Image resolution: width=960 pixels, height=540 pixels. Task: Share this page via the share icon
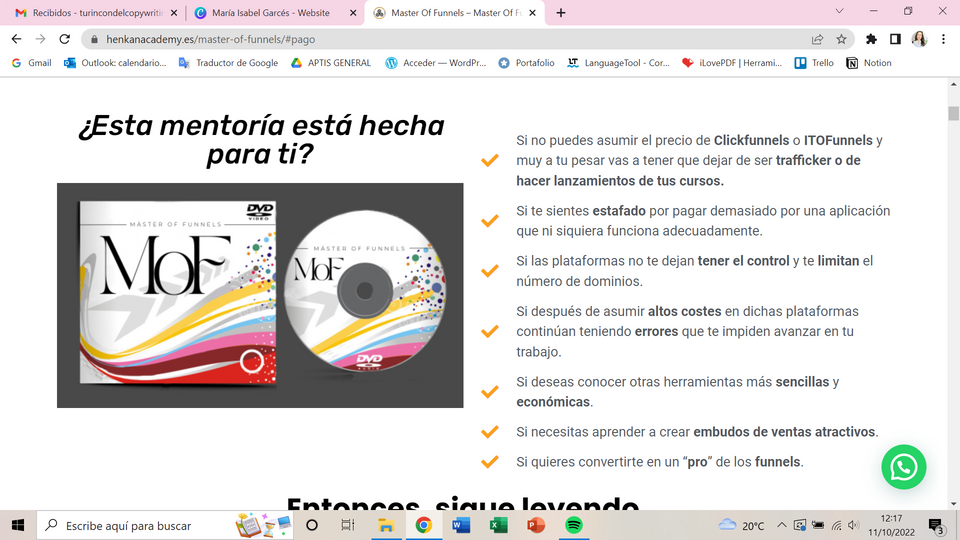click(x=817, y=39)
